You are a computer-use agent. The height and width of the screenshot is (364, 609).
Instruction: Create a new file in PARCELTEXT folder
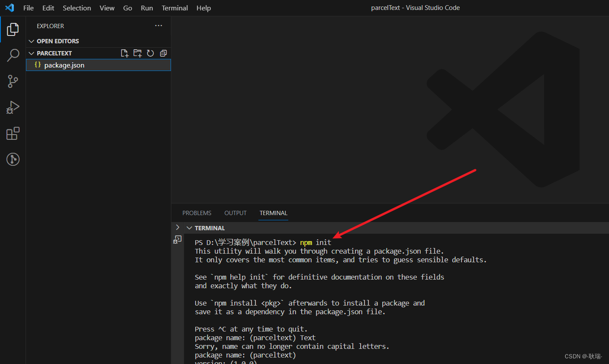pyautogui.click(x=125, y=53)
